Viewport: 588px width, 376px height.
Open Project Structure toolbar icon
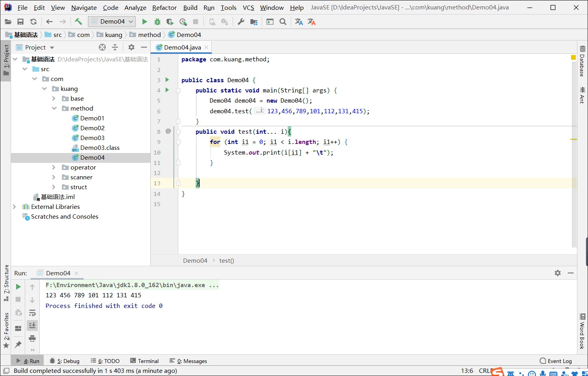pyautogui.click(x=254, y=22)
